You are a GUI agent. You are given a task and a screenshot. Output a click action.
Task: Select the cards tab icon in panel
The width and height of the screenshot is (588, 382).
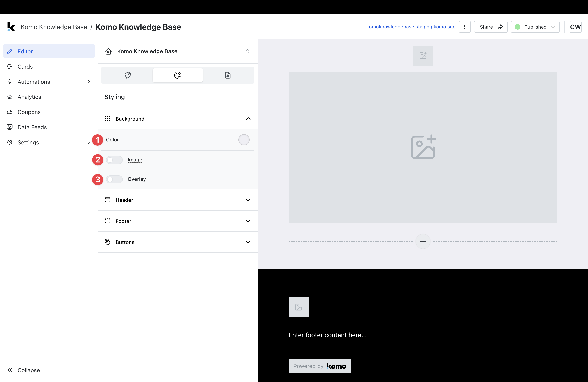click(127, 75)
